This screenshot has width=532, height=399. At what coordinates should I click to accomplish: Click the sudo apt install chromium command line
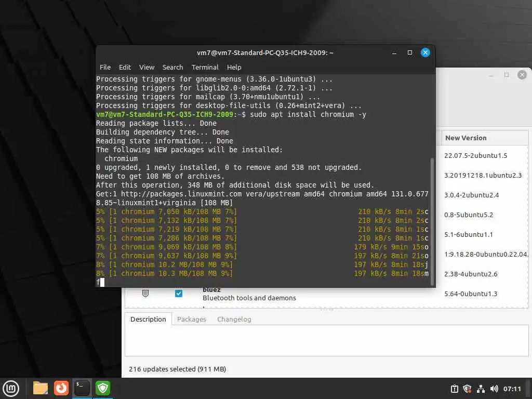308,114
